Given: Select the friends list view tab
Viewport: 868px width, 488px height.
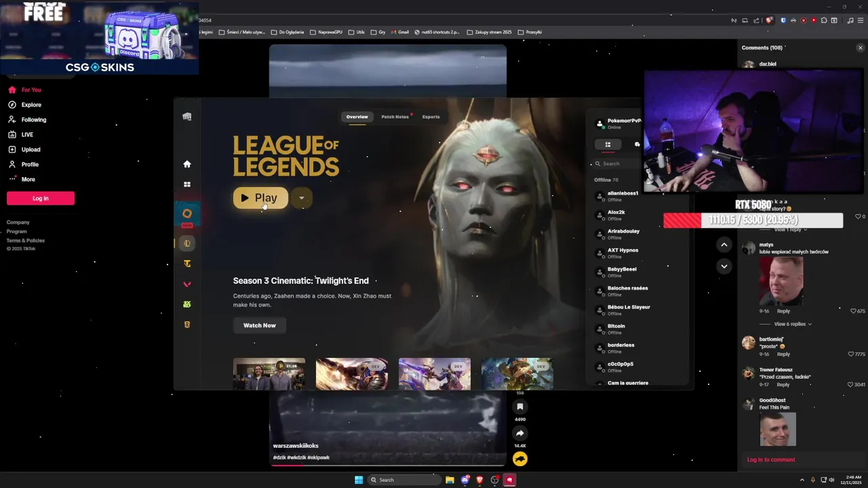Looking at the screenshot, I should [608, 144].
